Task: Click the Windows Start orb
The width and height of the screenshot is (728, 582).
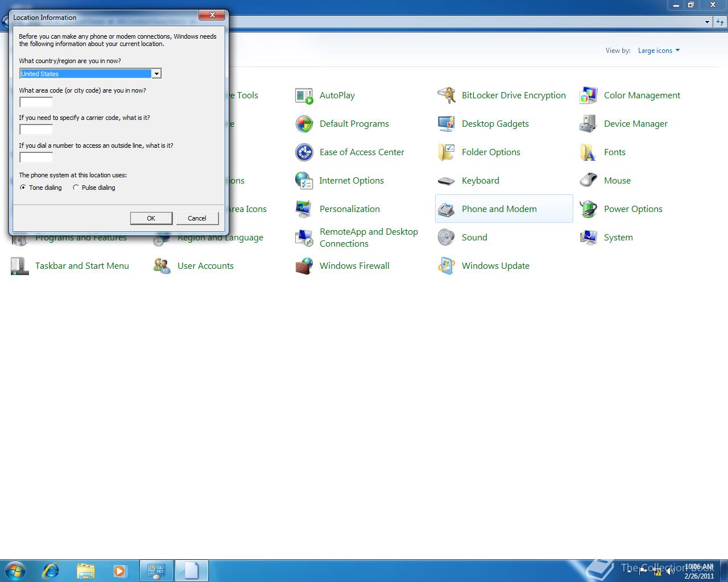Action: click(x=15, y=570)
